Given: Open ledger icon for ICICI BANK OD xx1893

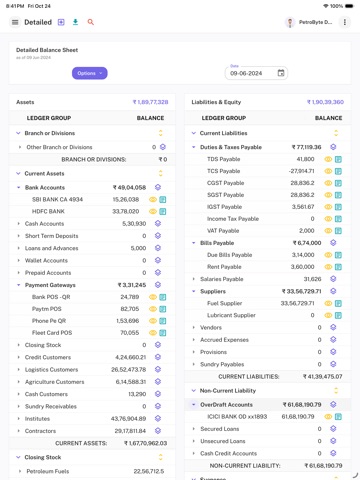Looking at the screenshot, I should point(338,417).
